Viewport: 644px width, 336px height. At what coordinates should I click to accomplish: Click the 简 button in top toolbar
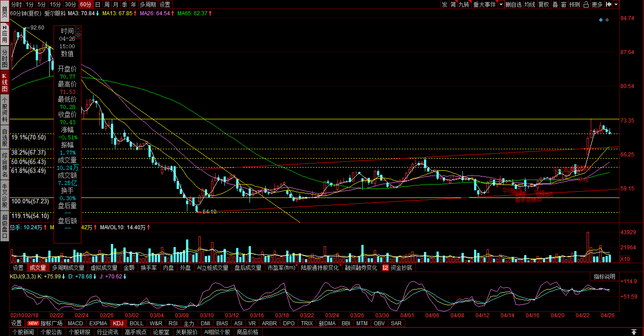pos(453,4)
